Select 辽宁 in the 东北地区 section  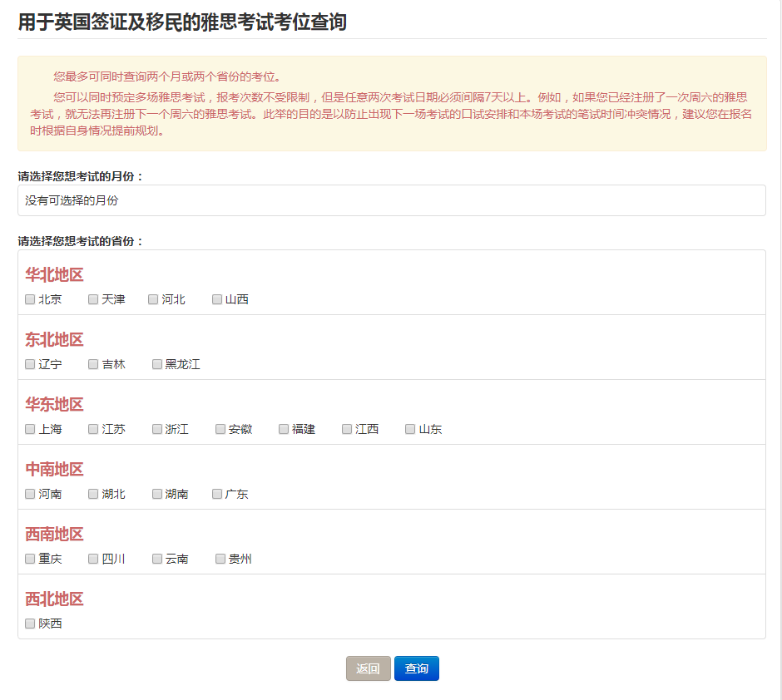30,364
